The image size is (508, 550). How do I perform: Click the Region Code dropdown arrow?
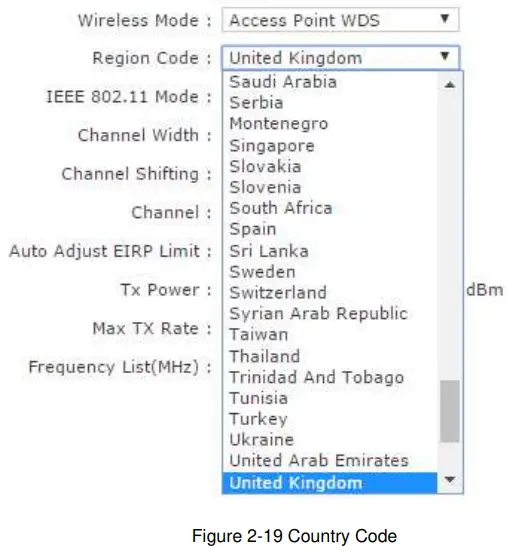click(444, 56)
